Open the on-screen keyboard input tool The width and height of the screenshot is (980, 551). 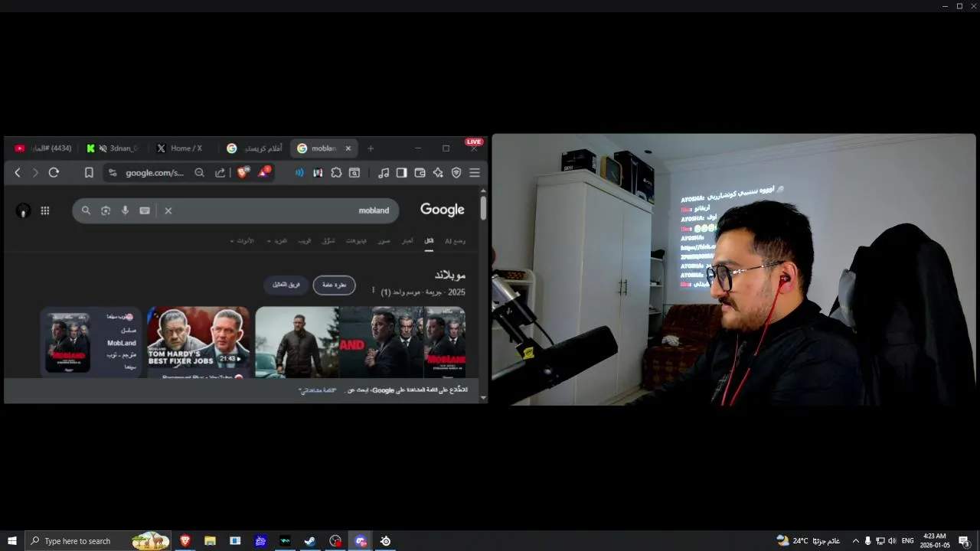click(x=145, y=210)
